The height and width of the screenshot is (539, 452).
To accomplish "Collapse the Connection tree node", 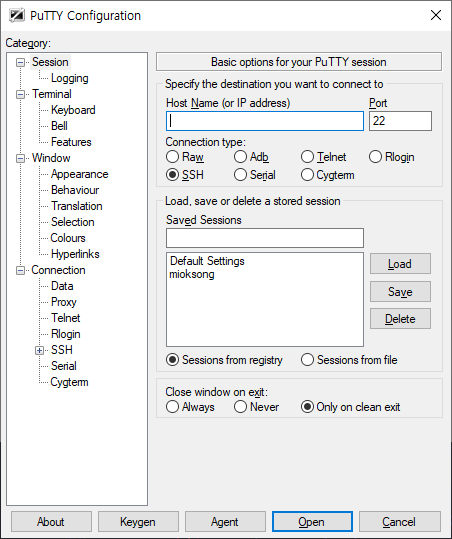I will 21,271.
